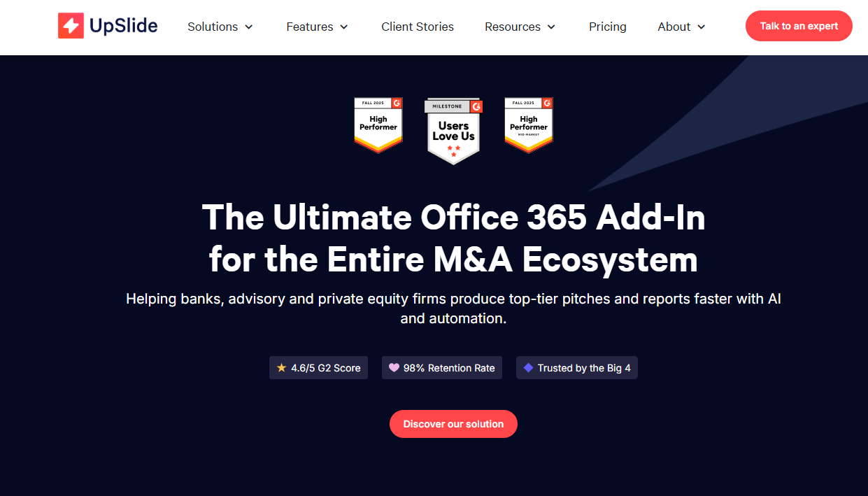This screenshot has height=496, width=868.
Task: Click the Trusted by the Big 4 text
Action: [x=584, y=368]
